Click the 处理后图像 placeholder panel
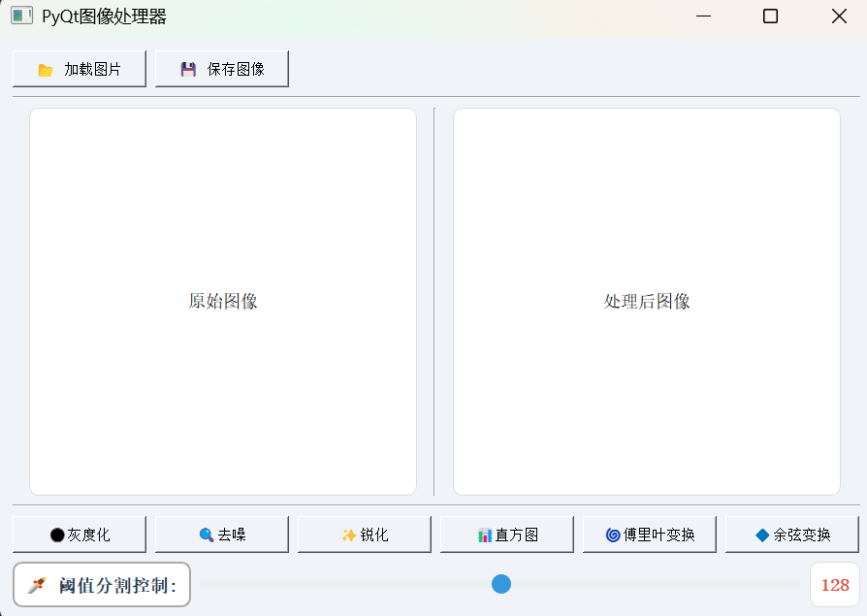The image size is (867, 616). (x=647, y=302)
